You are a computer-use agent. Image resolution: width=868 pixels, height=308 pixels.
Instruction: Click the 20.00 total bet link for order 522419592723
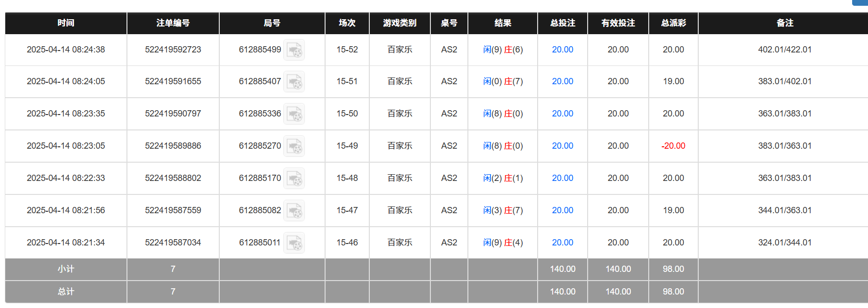562,50
